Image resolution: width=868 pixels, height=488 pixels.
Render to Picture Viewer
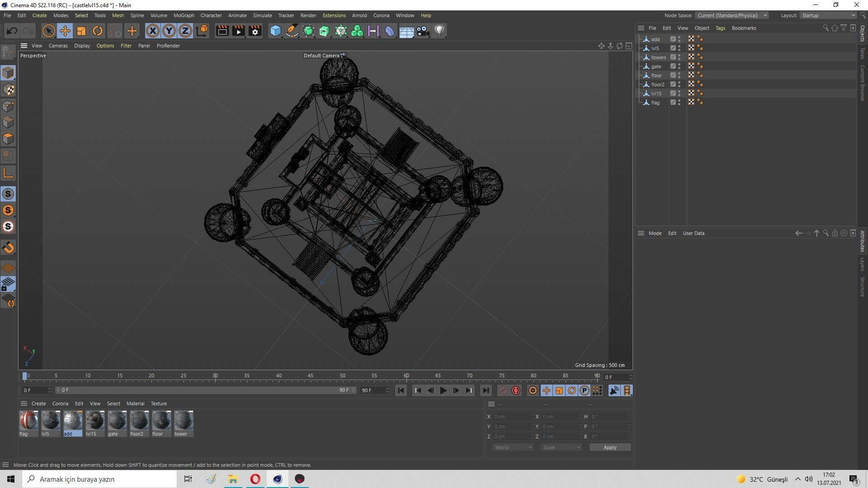click(238, 31)
